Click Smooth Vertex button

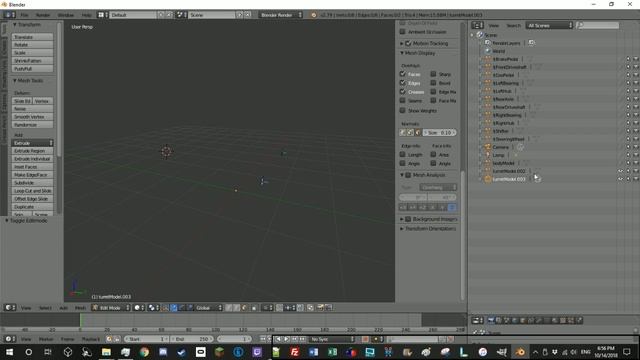(32, 117)
